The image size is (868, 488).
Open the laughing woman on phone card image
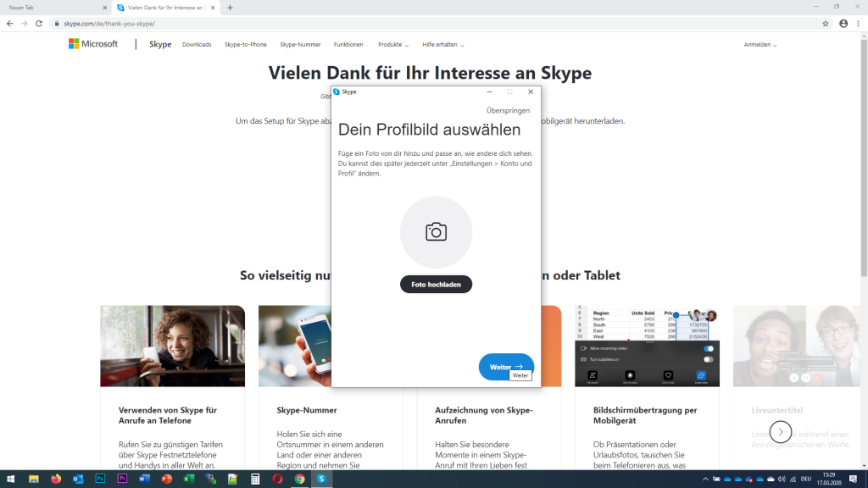[172, 346]
